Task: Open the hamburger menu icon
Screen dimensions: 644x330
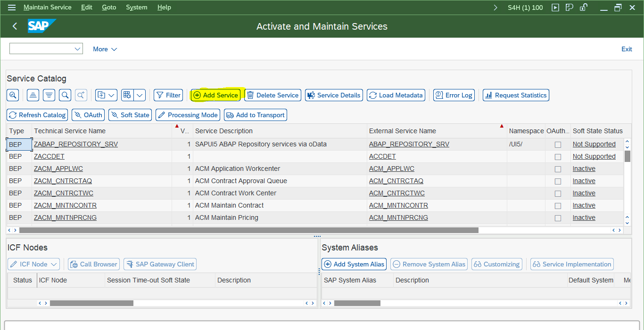Action: point(12,8)
